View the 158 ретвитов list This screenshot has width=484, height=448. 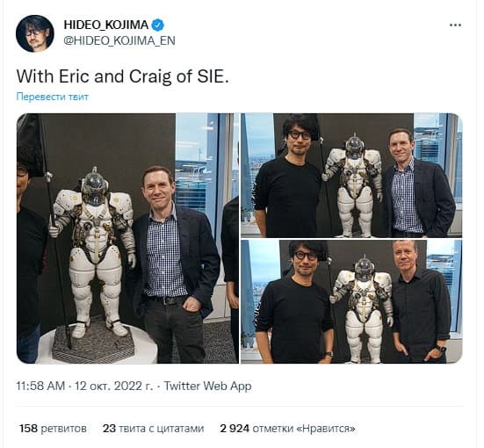[53, 429]
